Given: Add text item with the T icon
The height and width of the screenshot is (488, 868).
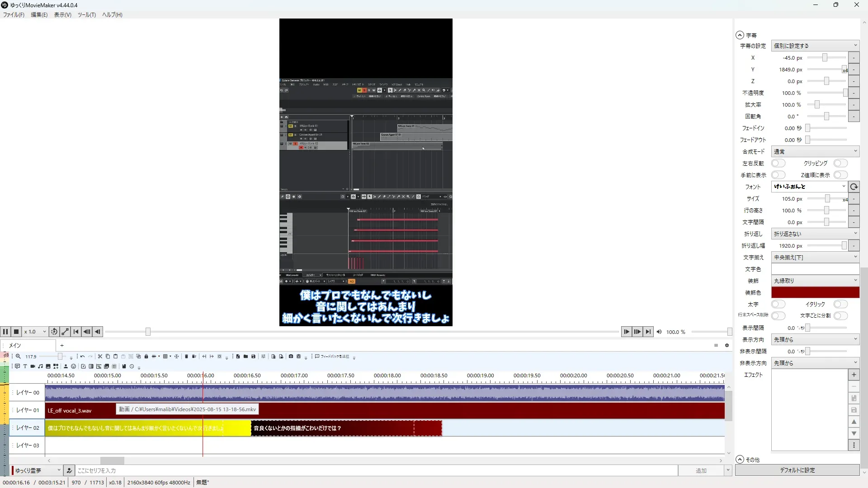Looking at the screenshot, I should tap(25, 366).
